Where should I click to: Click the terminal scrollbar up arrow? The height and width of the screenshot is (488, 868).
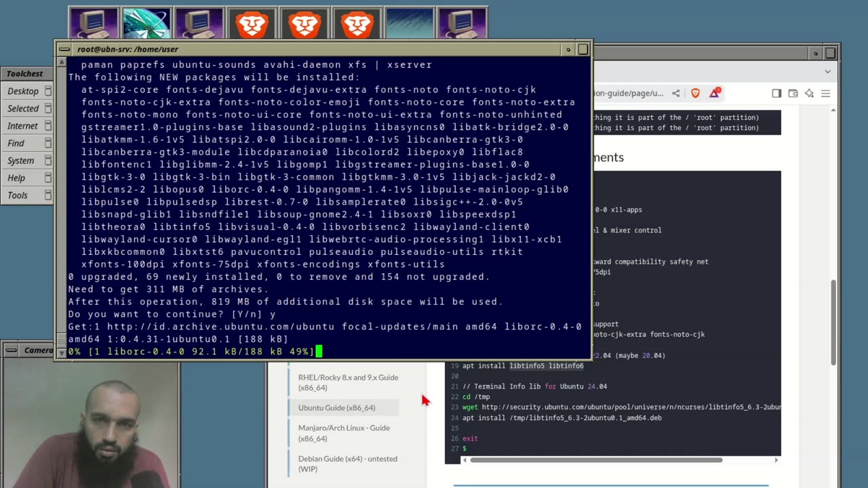pyautogui.click(x=62, y=62)
